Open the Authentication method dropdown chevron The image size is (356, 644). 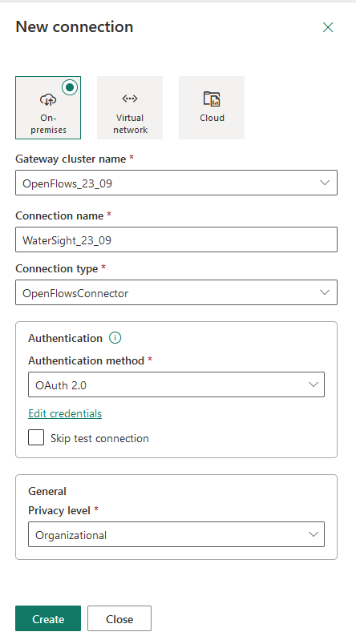tap(314, 384)
